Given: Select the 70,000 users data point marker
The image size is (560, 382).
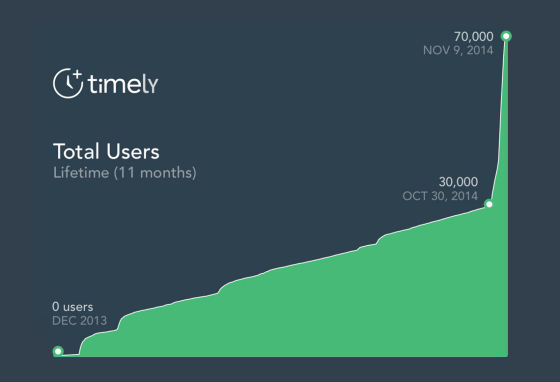Looking at the screenshot, I should point(506,36).
